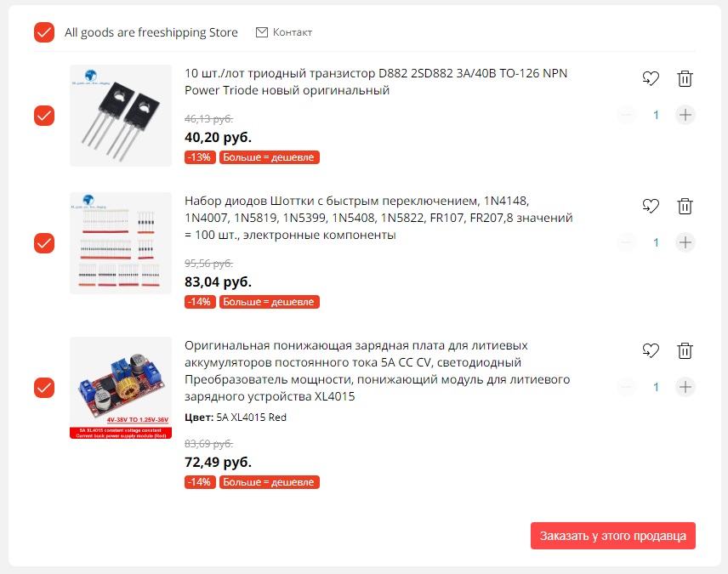This screenshot has width=728, height=574.
Task: Toggle the XL4015 charging board checkbox
Action: click(x=44, y=388)
